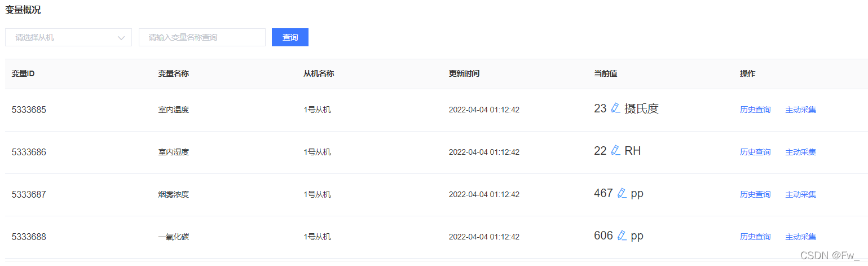This screenshot has width=868, height=266.
Task: Click the 操作 column header
Action: tap(747, 73)
